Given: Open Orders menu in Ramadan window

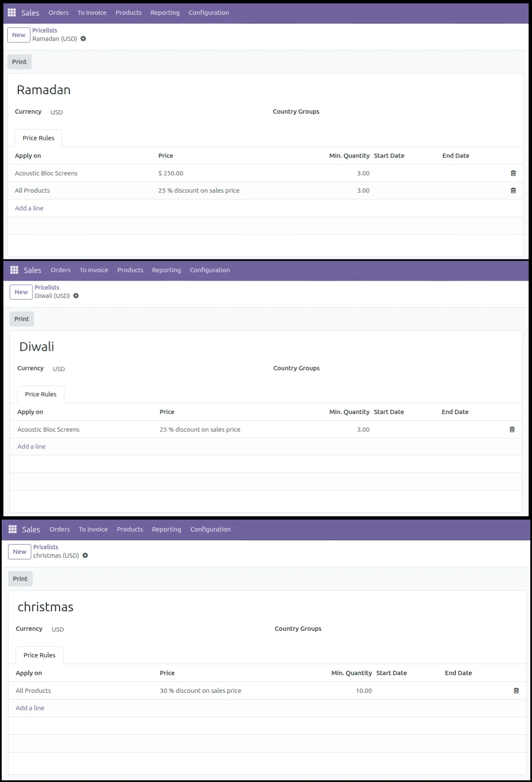Looking at the screenshot, I should click(x=58, y=13).
